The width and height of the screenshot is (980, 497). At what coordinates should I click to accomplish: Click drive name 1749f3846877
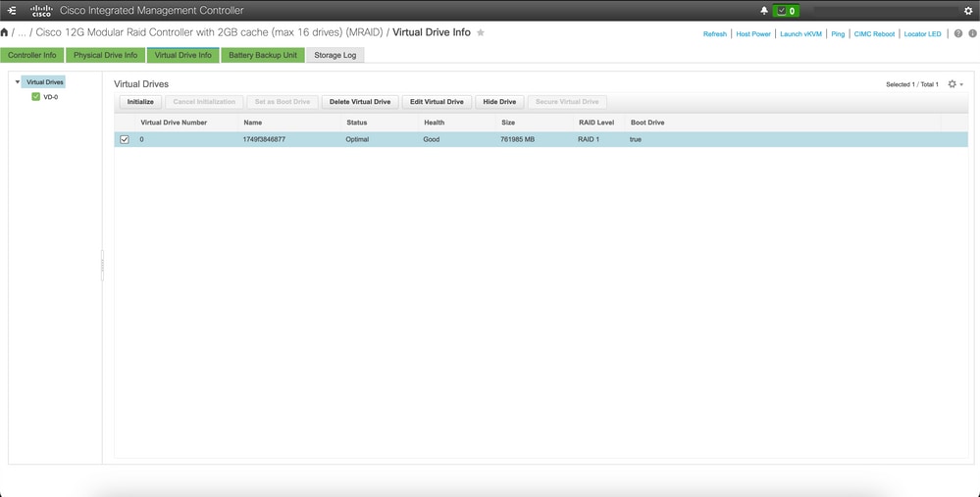[x=264, y=140]
